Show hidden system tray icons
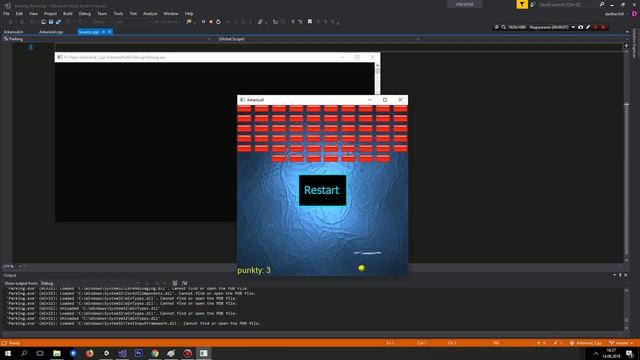 596,353
